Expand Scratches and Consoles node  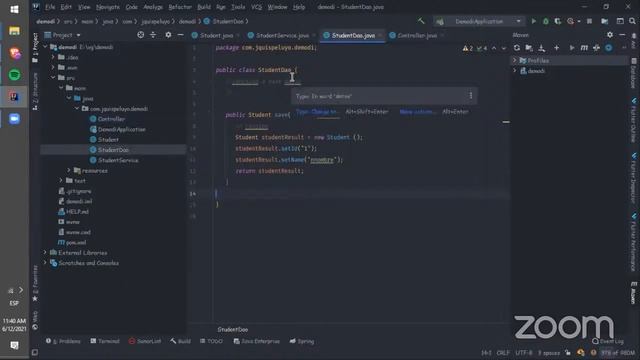tap(45, 263)
